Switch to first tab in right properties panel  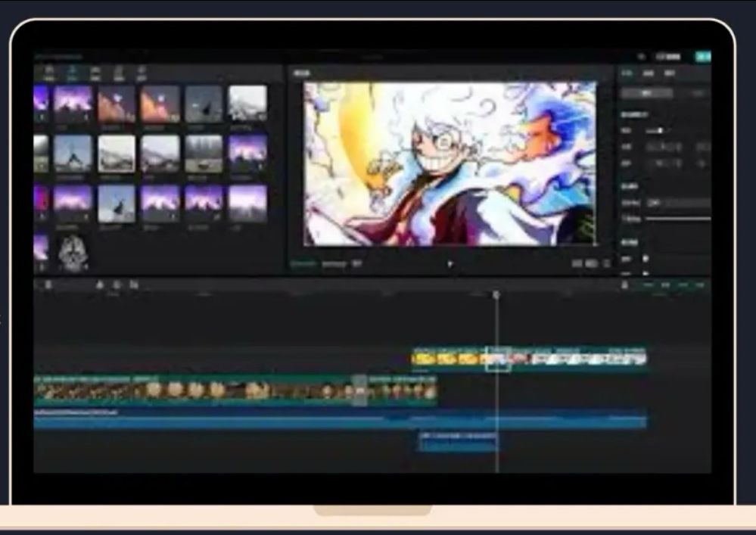(x=626, y=73)
